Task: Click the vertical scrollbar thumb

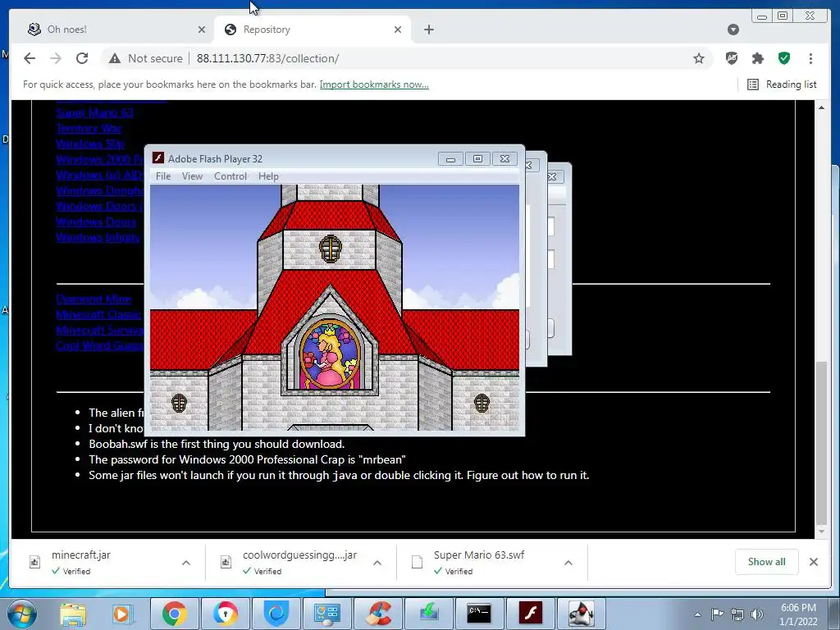Action: click(821, 444)
